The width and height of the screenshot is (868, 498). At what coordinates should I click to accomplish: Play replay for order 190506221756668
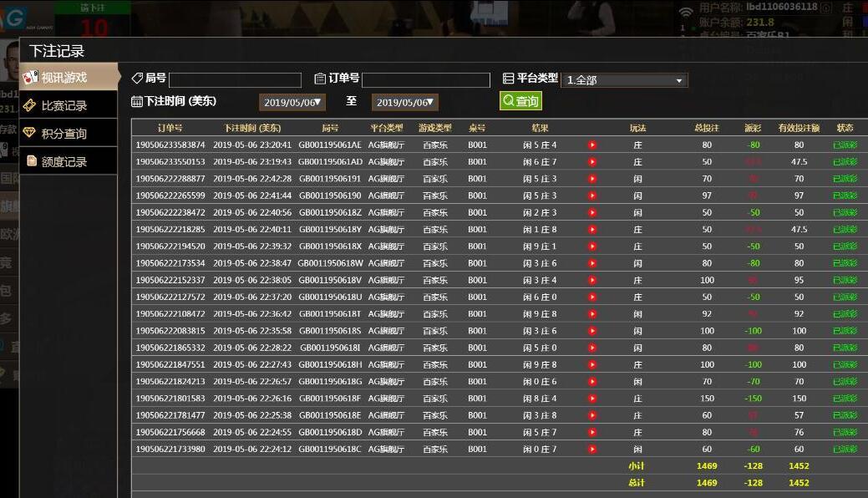tap(592, 432)
